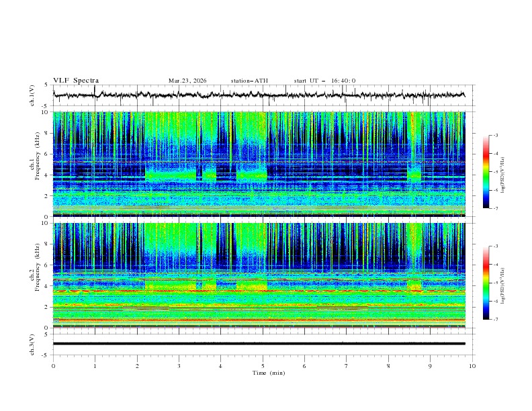Click the ch.2 "Frequency (kHz)" axis label
The image size is (532, 411).
[x=38, y=267]
